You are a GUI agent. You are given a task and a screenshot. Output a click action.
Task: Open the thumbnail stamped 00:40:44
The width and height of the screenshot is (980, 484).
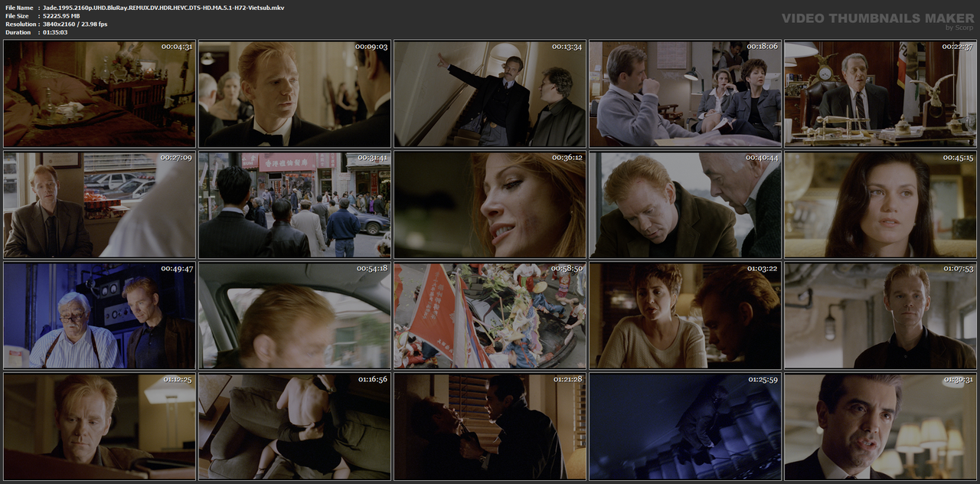[685, 204]
